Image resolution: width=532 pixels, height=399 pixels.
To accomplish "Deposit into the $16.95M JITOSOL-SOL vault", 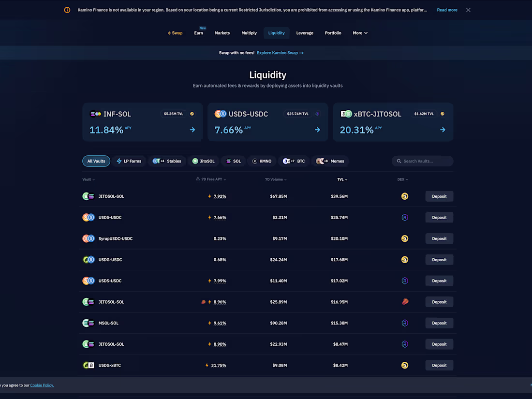I will (439, 302).
